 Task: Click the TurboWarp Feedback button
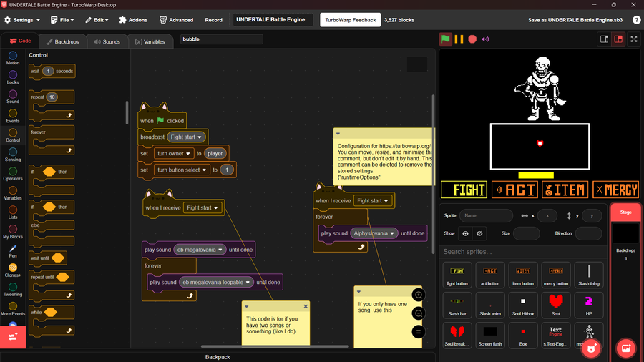[351, 20]
